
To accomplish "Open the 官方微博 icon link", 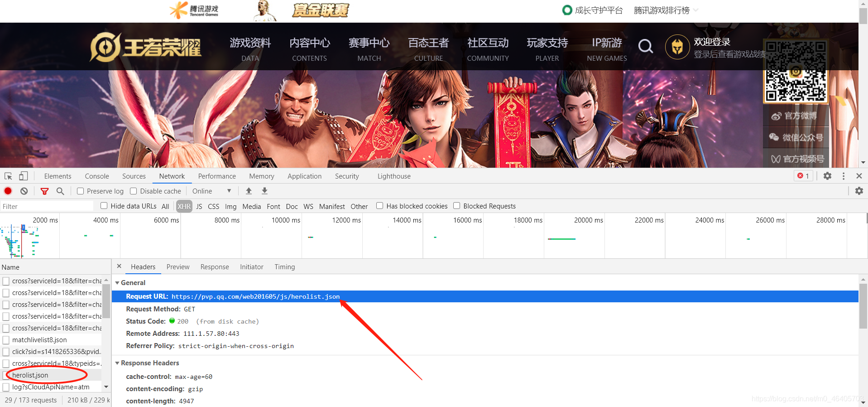I will click(776, 116).
